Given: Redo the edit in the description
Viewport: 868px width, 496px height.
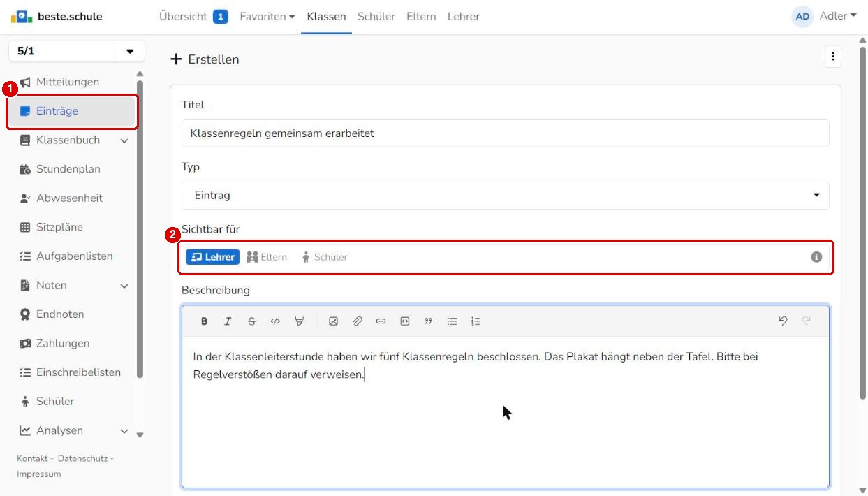Looking at the screenshot, I should [807, 321].
